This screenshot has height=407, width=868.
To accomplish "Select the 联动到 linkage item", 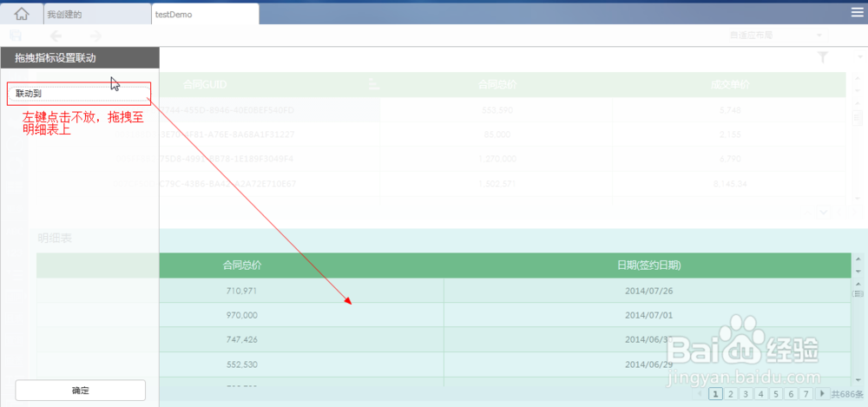I will click(79, 94).
